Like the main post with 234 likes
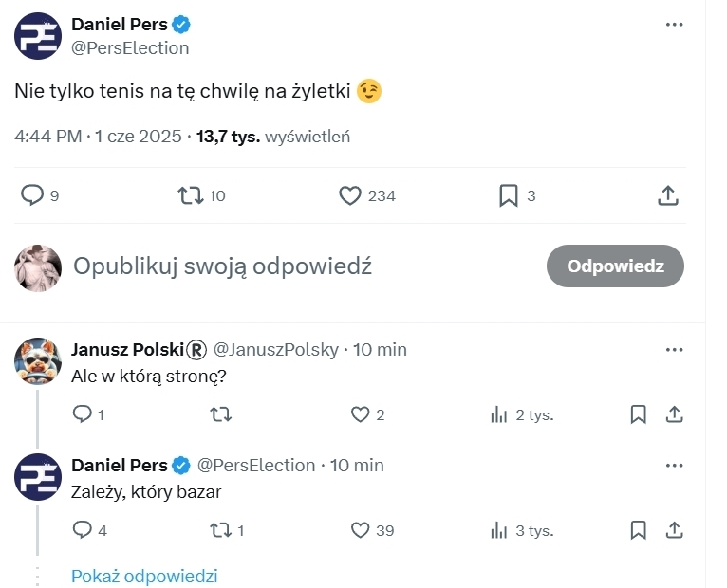The width and height of the screenshot is (727, 588). click(350, 195)
